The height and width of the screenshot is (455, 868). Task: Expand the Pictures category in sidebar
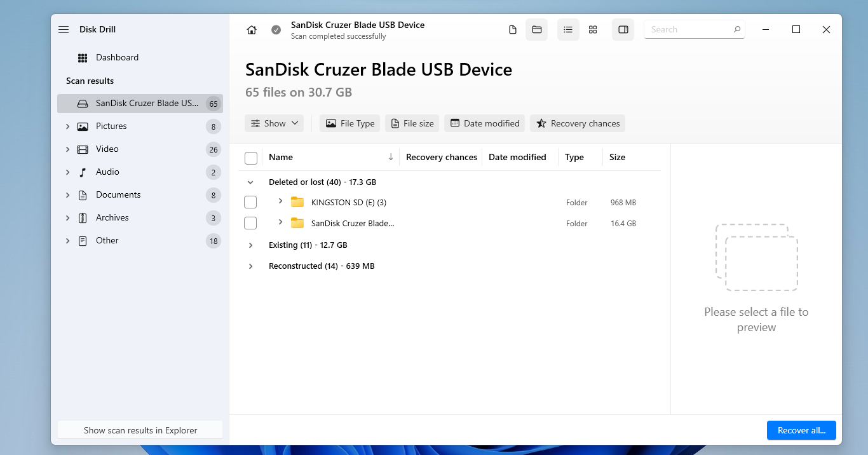67,126
